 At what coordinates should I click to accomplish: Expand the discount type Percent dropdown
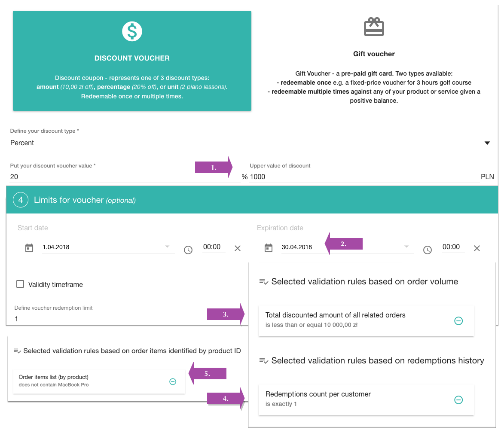pyautogui.click(x=487, y=143)
